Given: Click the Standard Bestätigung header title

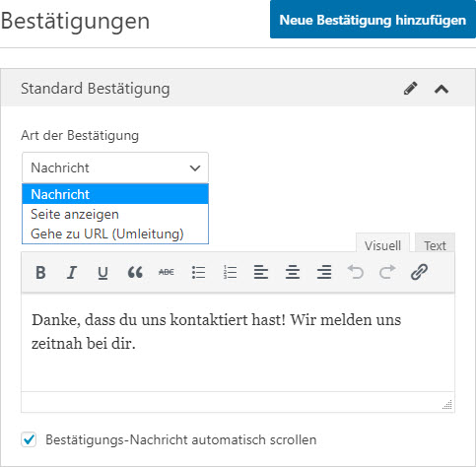Looking at the screenshot, I should [x=96, y=89].
